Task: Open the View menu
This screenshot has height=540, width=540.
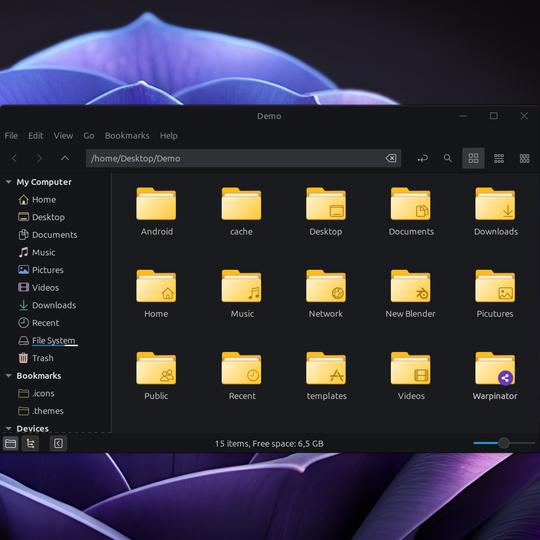Action: click(x=63, y=136)
